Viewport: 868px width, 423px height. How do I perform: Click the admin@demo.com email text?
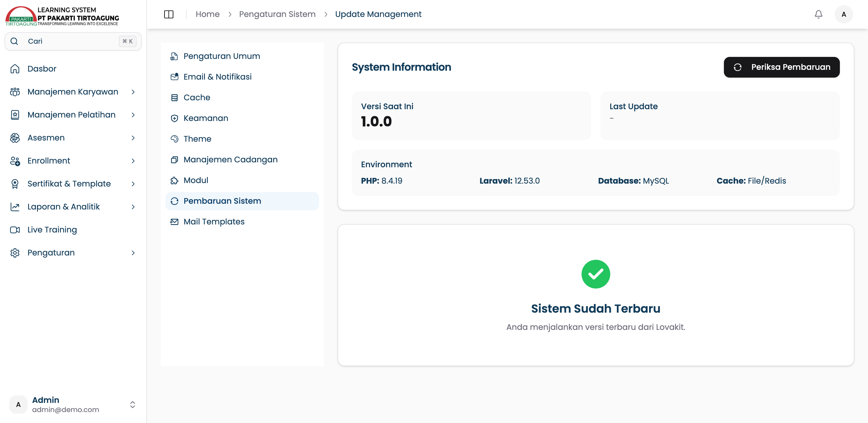pyautogui.click(x=65, y=409)
